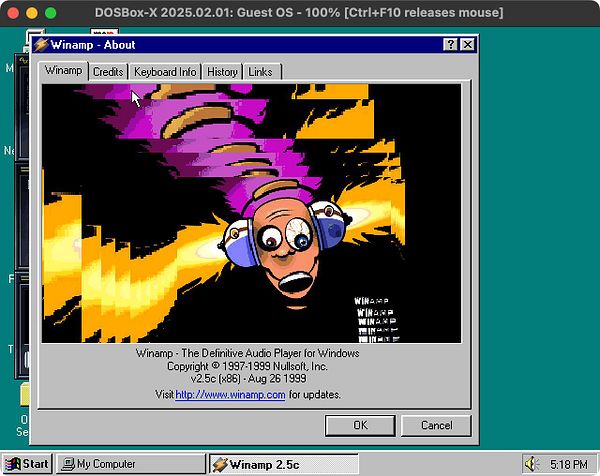The height and width of the screenshot is (476, 600).
Task: Open the Windows Start menu
Action: pos(27,464)
